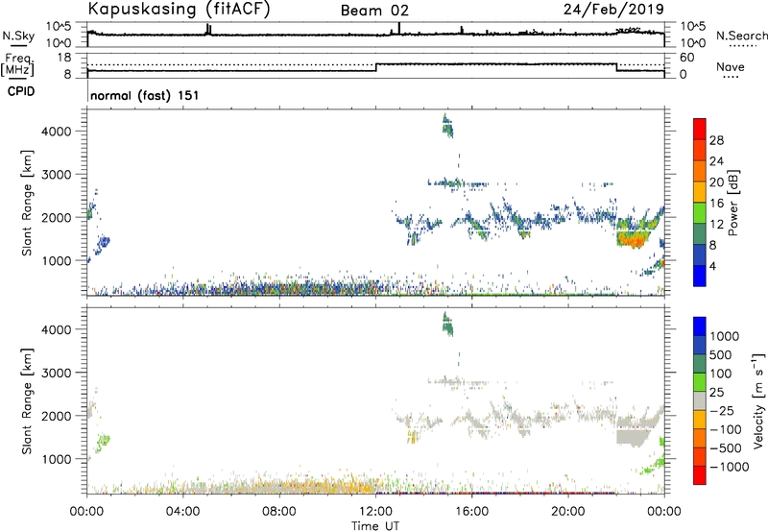Click the Power [dB] colorbar title
Screen dimensions: 768x532
point(732,203)
